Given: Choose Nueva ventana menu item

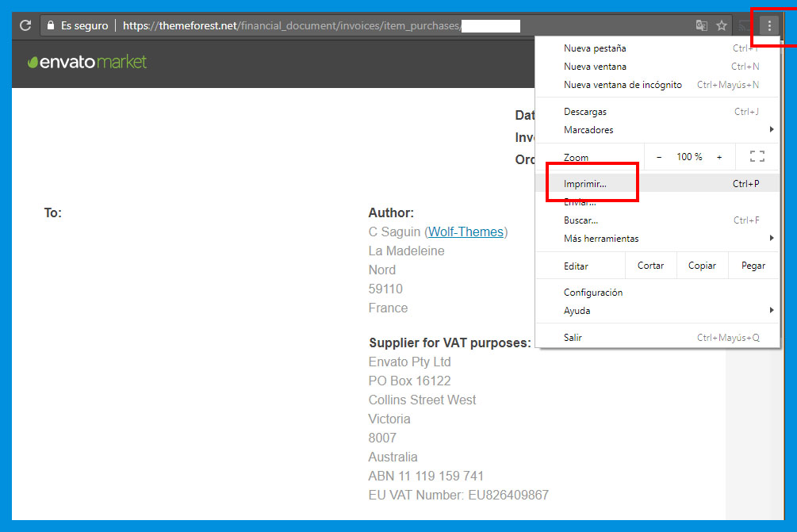Looking at the screenshot, I should click(x=657, y=67).
